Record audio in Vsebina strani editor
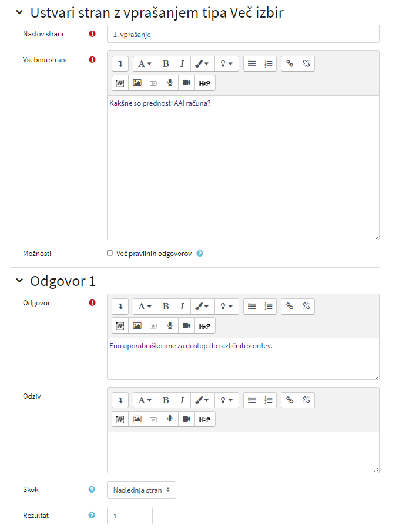Image resolution: width=396 pixels, height=532 pixels. [x=170, y=83]
